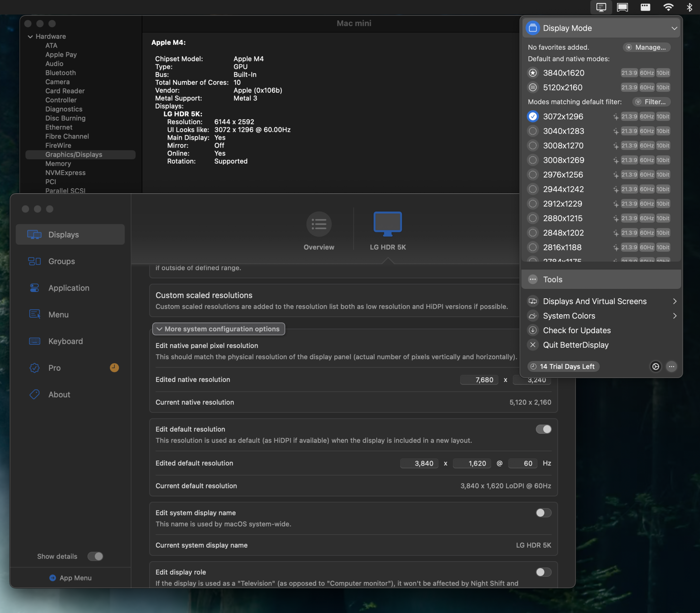Enable Edit system display name toggle

coord(543,513)
